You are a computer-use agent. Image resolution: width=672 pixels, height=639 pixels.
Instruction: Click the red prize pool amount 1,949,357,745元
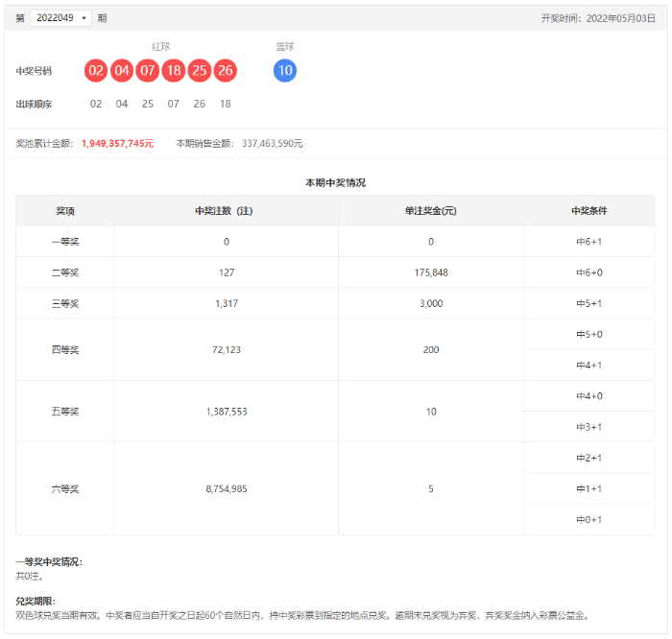coord(117,143)
